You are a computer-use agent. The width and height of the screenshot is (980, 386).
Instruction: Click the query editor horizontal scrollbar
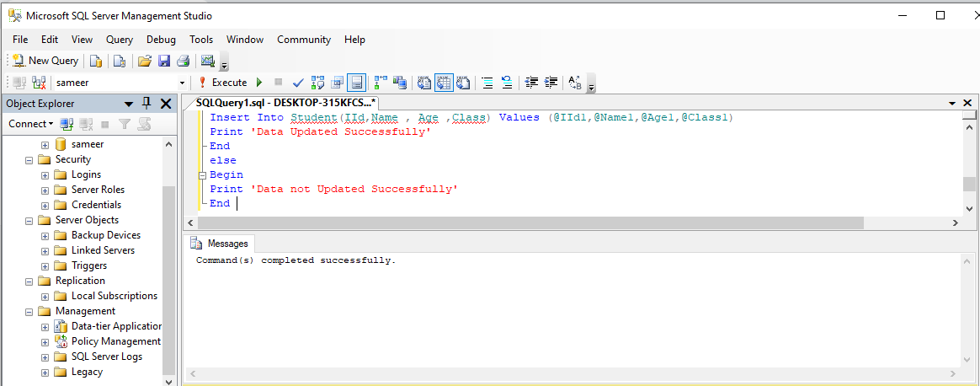(x=530, y=222)
